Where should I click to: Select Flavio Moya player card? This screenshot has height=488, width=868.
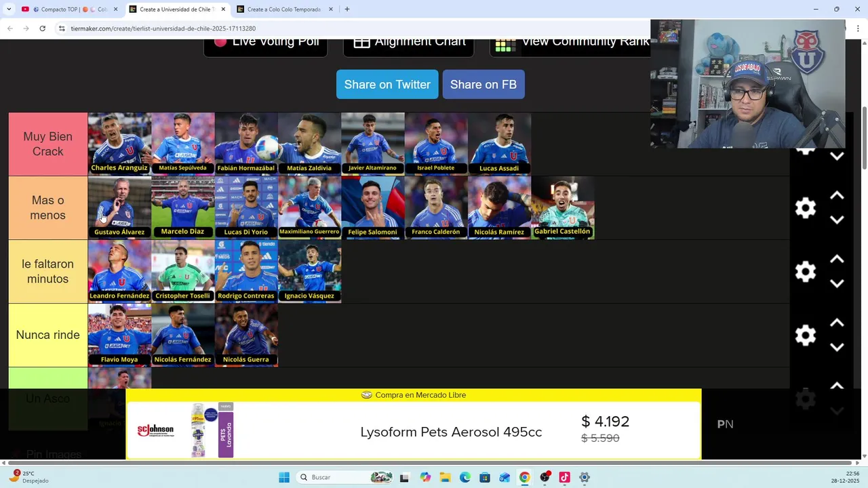point(119,335)
